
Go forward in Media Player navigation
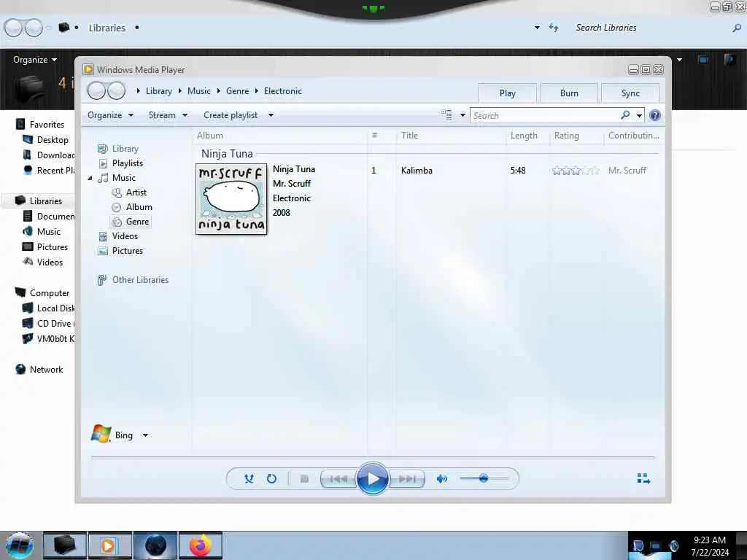pos(116,91)
